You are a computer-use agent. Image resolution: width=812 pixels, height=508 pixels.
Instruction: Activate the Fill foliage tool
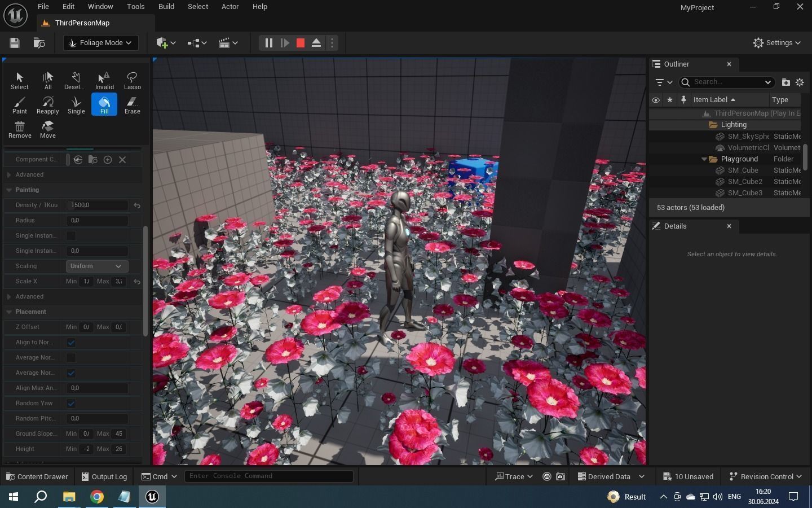pos(104,105)
